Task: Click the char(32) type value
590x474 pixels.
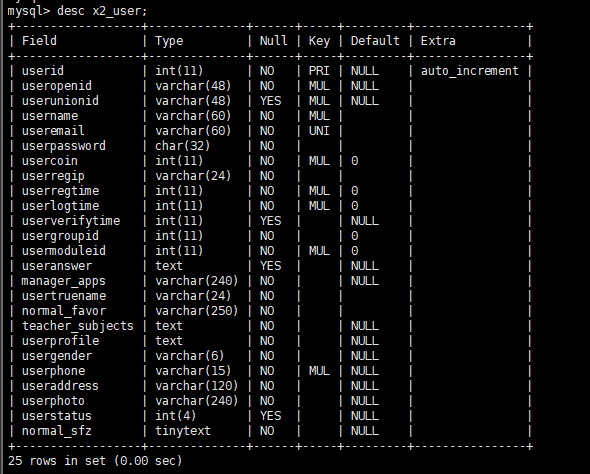Action: point(182,146)
